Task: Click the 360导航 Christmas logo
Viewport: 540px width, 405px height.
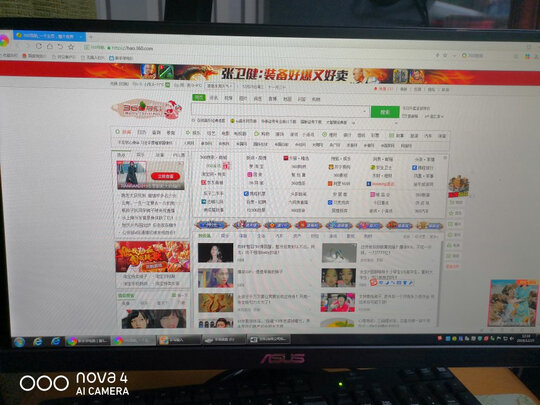Action: 147,109
